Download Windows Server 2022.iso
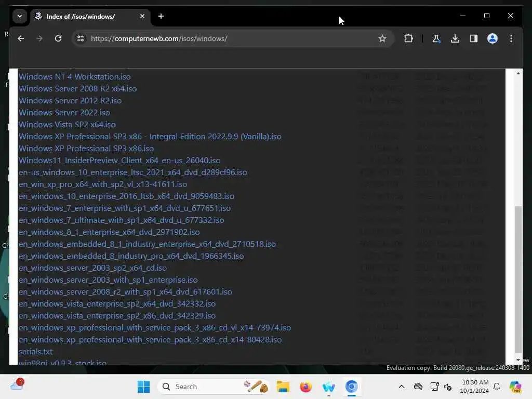Screen dimensions: 532x399 [64, 112]
